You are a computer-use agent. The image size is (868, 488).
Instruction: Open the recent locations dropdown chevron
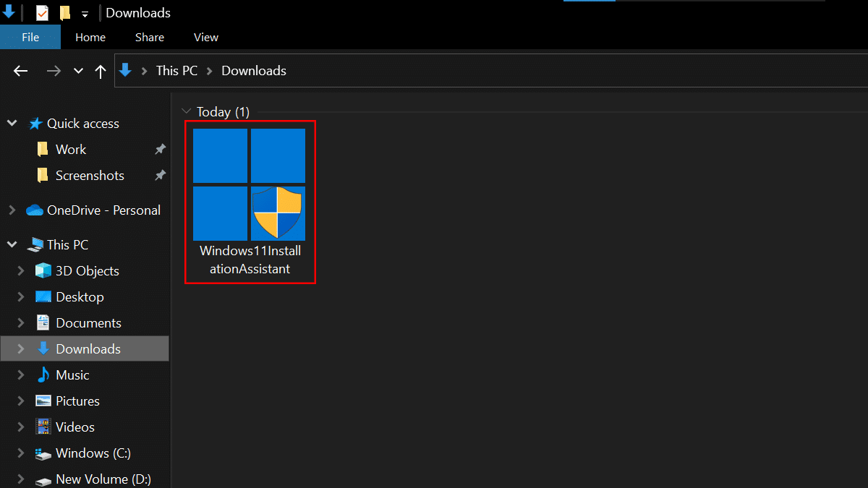pos(78,71)
